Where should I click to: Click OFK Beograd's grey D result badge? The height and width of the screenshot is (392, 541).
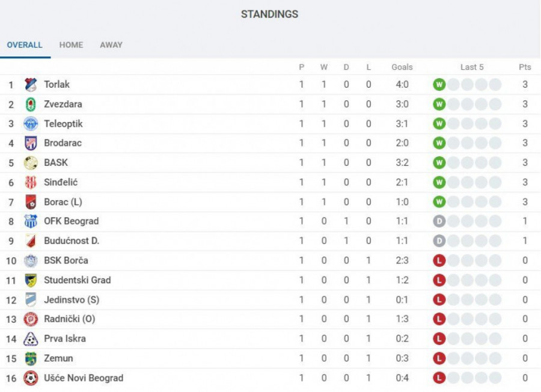[x=439, y=221]
